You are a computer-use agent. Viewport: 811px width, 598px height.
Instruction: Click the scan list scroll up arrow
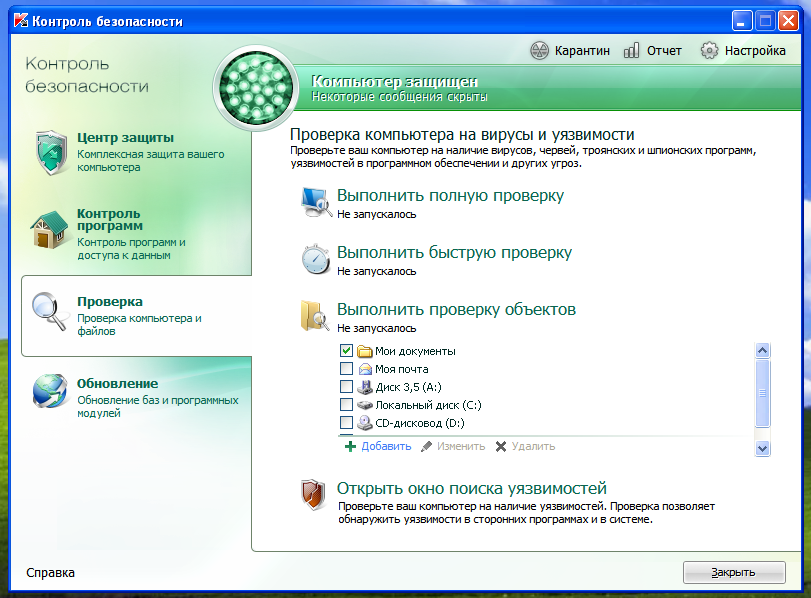point(762,351)
